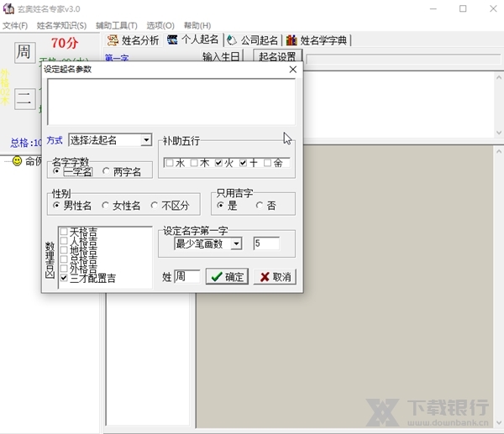Click the 起名设置 button

[277, 56]
